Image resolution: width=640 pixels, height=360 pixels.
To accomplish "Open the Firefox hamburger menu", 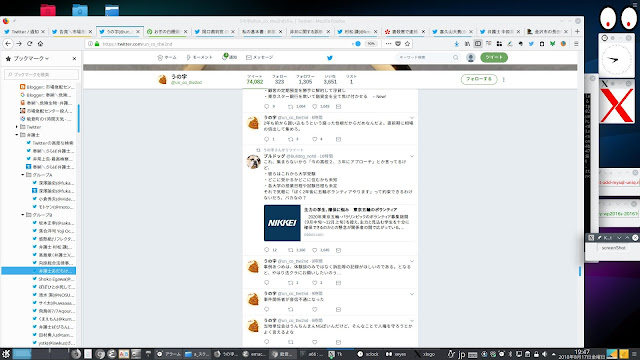I will pyautogui.click(x=576, y=44).
